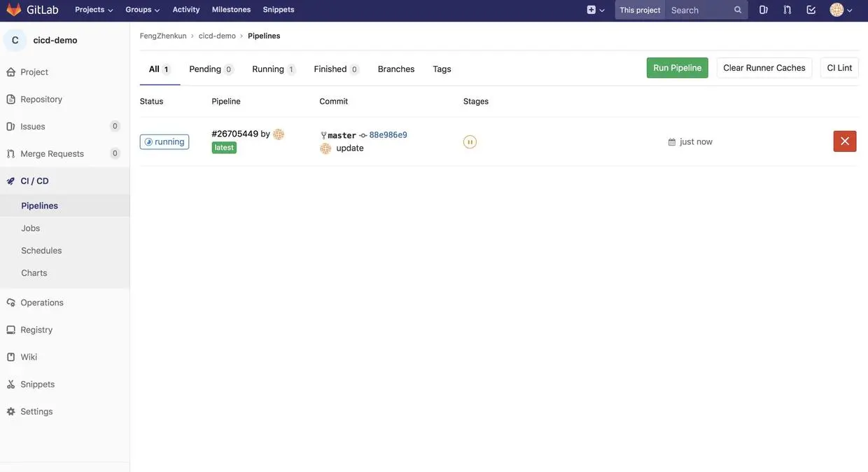Viewport: 868px width, 472px height.
Task: Click the paused stage icon
Action: point(470,142)
